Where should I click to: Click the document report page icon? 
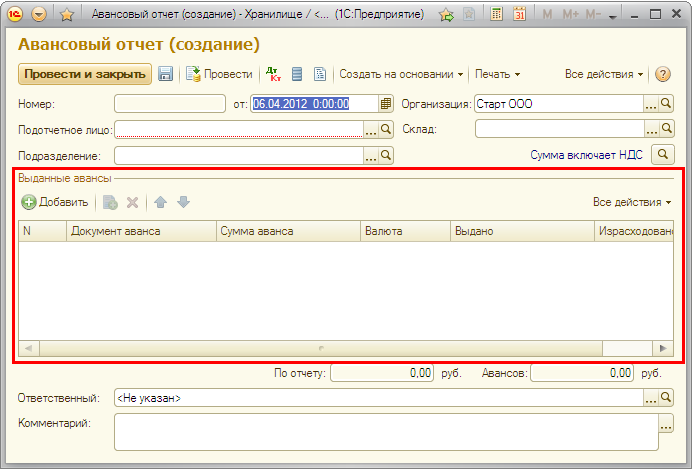(320, 74)
